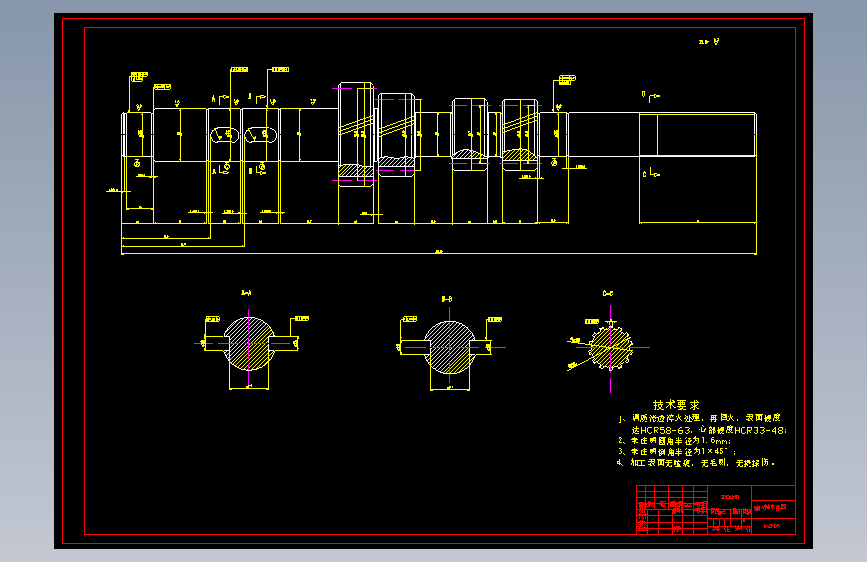Screen dimensions: 867x562
Task: Select the tallest gear section on the shaft
Action: [356, 134]
